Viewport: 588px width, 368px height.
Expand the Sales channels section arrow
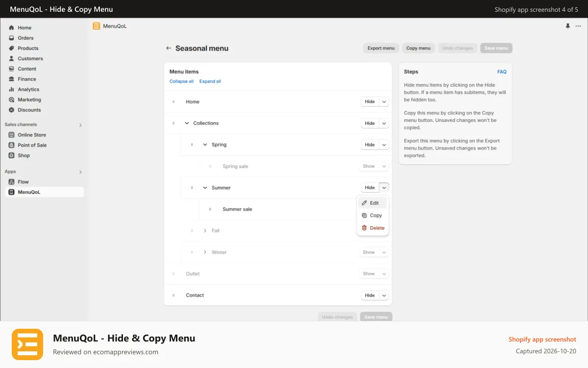point(80,125)
